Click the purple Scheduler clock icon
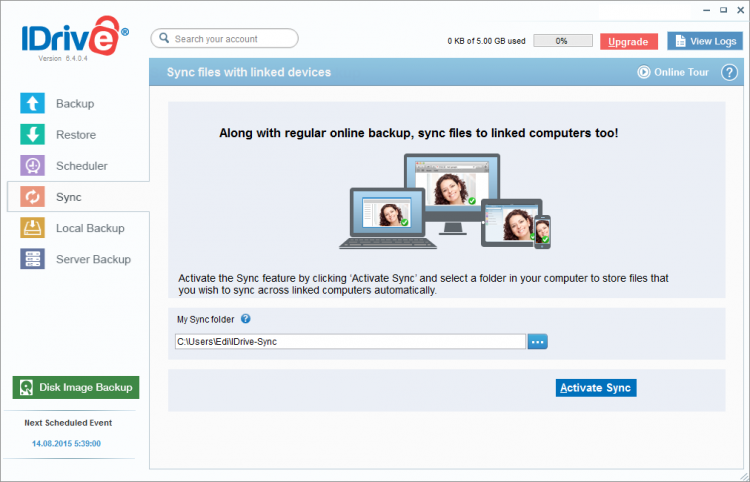The height and width of the screenshot is (482, 750). pos(33,165)
